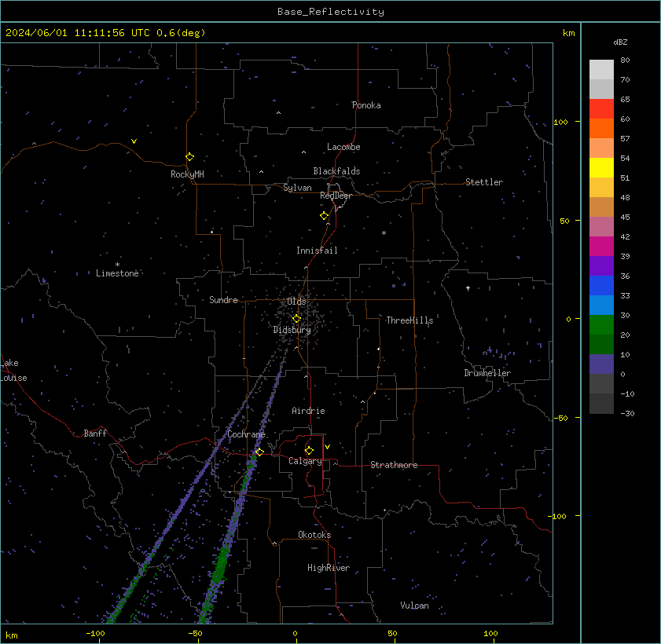Click the green 30 dBZ legend swatch
The image size is (661, 644).
point(601,324)
